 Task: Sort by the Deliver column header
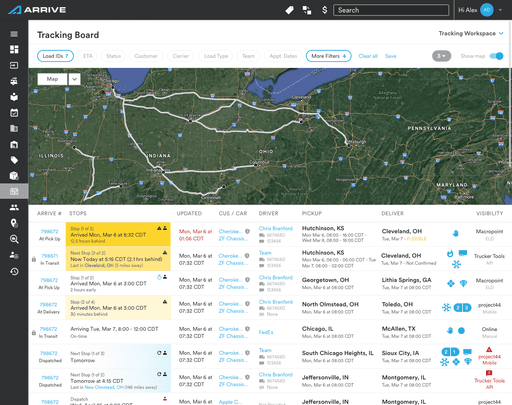pos(392,213)
